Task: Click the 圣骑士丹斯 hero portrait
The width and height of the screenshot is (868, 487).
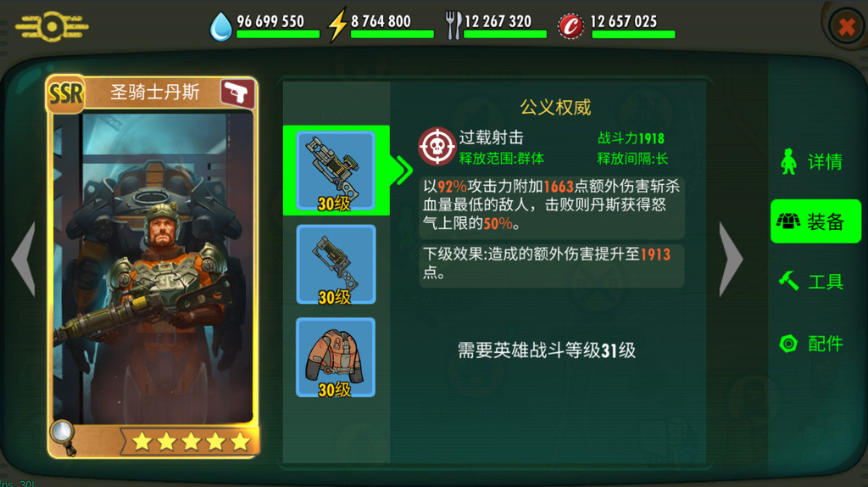Action: coord(153,269)
